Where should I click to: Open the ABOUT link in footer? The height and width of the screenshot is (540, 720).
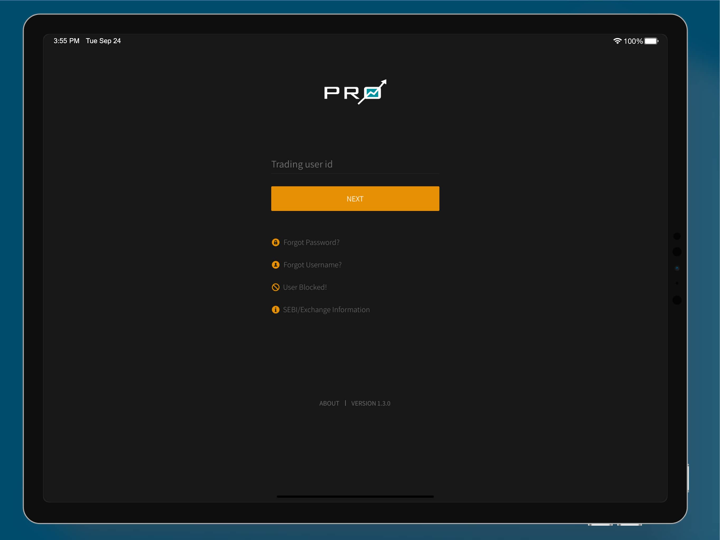329,403
